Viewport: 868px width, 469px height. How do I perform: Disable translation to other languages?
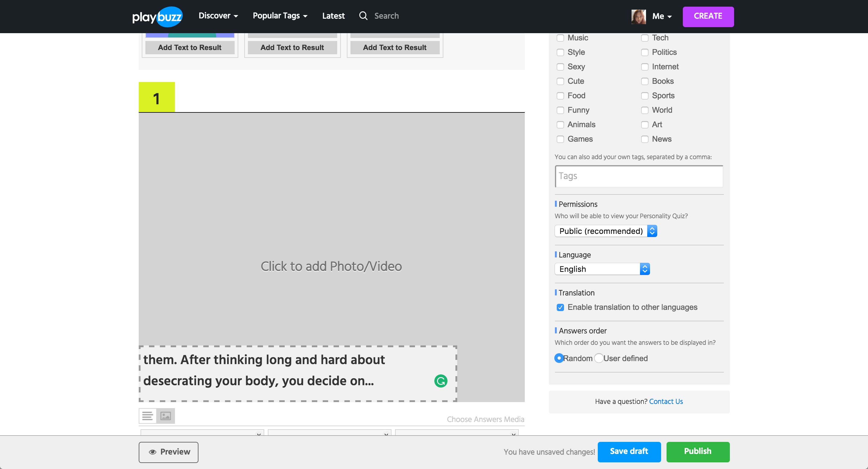tap(560, 307)
